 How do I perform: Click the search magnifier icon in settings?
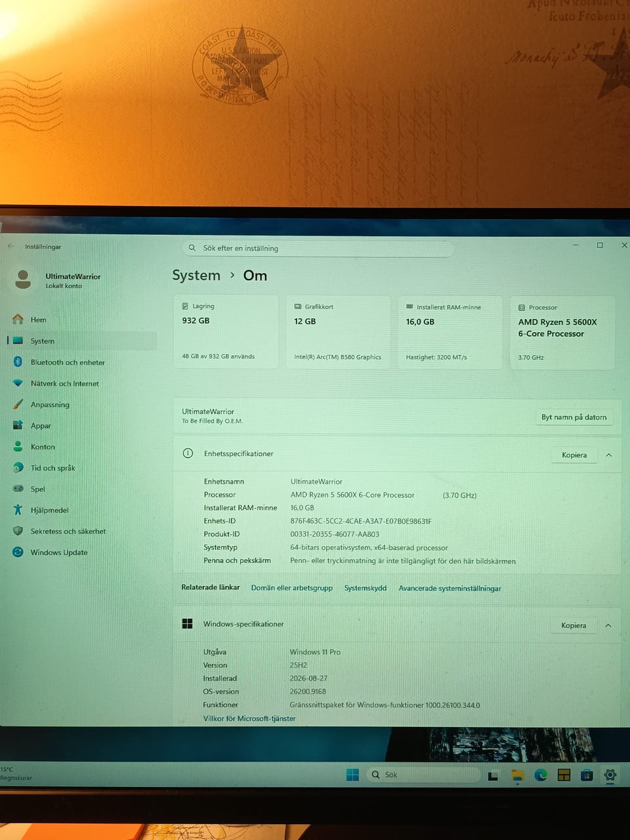192,248
